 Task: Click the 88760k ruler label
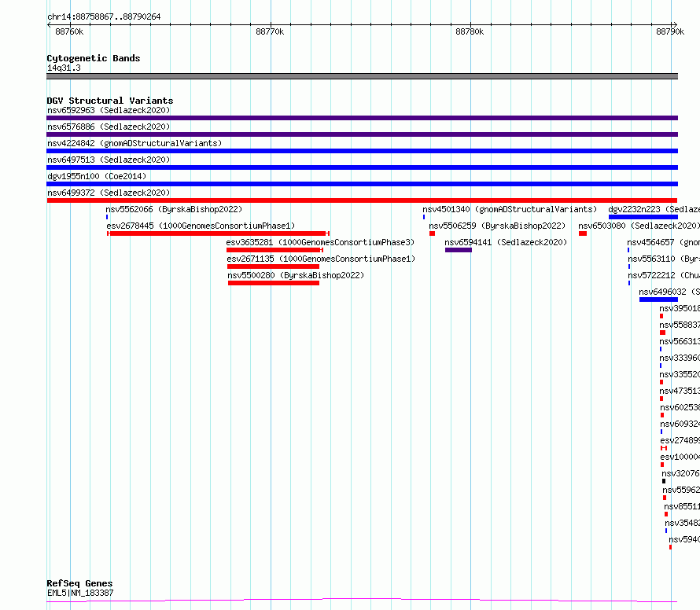tap(69, 31)
